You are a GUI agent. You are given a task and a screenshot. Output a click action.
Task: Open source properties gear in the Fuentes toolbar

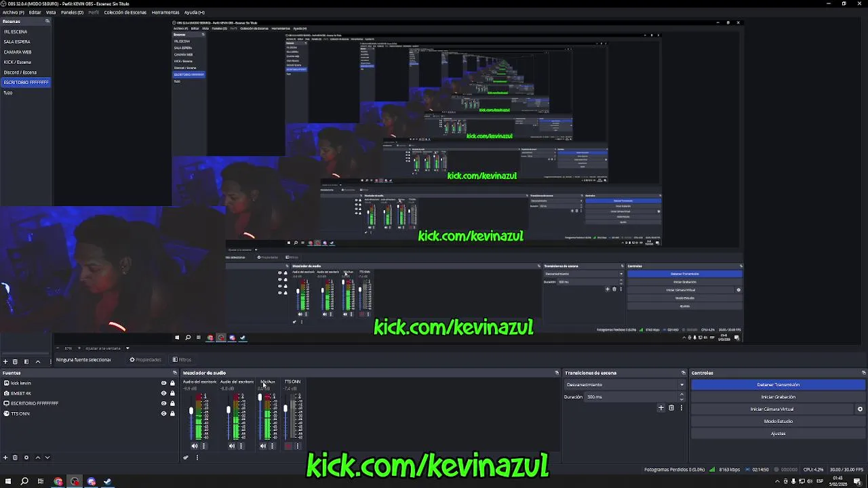(26, 457)
